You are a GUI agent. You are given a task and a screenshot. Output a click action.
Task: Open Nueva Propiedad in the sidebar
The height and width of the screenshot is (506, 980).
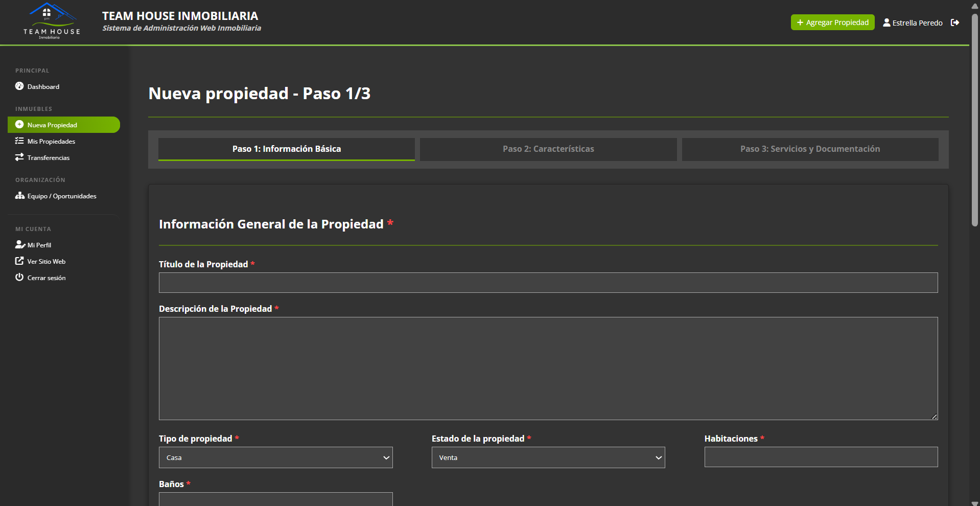tap(64, 125)
